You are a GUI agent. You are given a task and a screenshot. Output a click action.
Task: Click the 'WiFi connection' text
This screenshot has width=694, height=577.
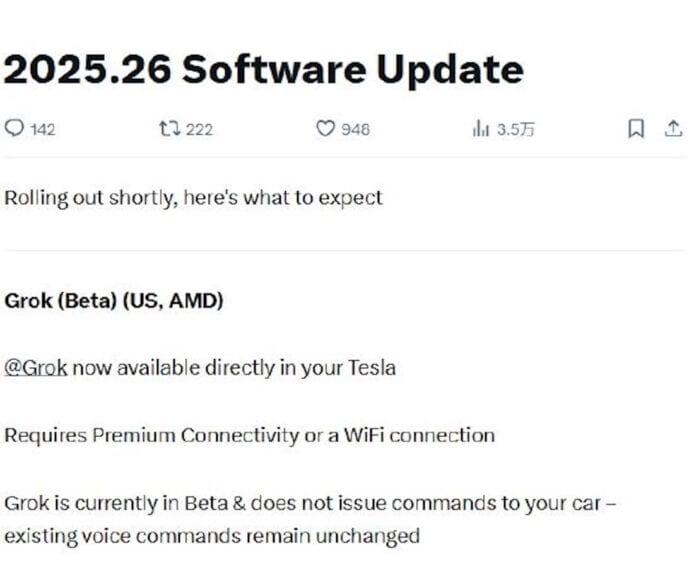(433, 435)
